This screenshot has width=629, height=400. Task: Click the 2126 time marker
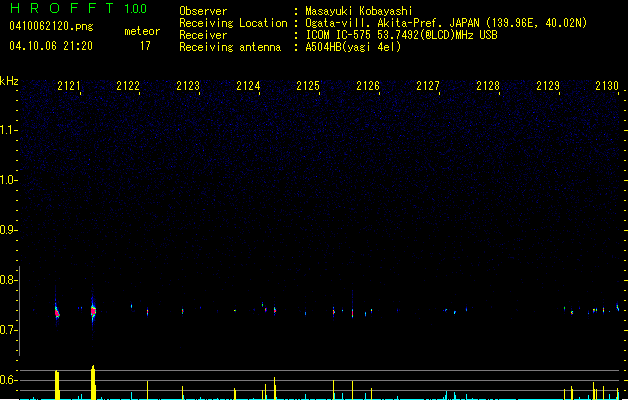[368, 86]
